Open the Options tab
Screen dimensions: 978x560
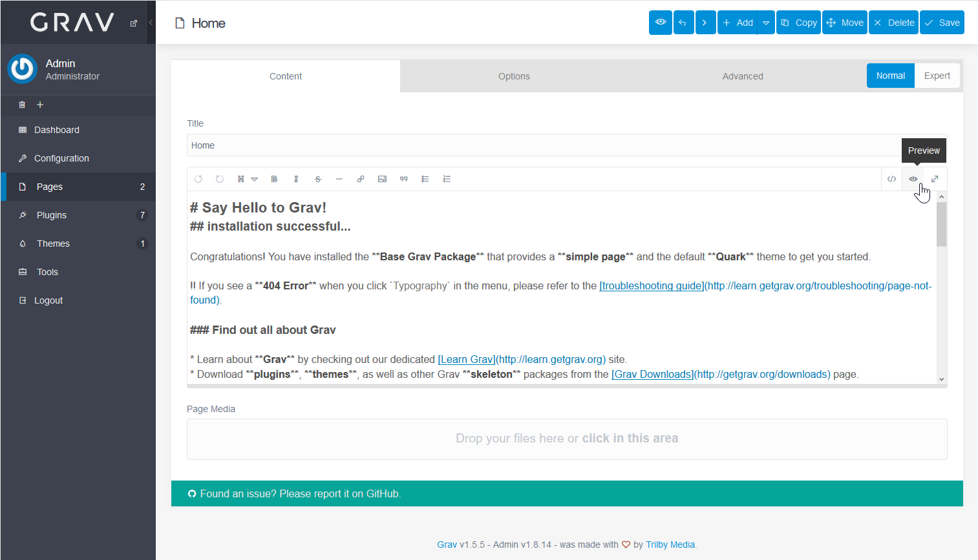(x=514, y=76)
